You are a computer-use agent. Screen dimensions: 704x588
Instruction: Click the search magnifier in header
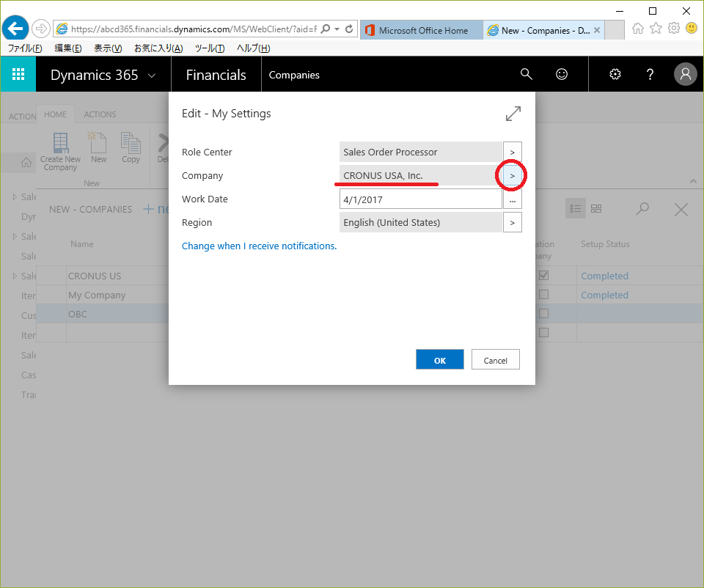527,74
